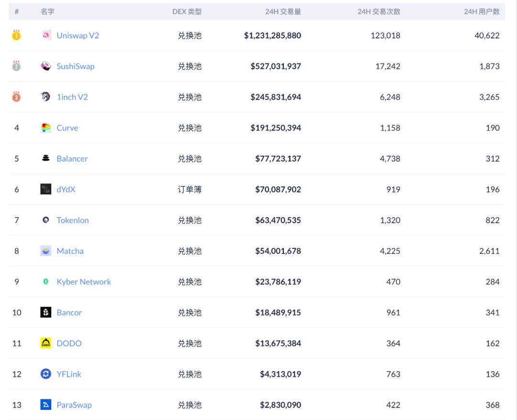Viewport: 517px width, 420px height.
Task: Click the Balancer stacked-stones icon
Action: (x=46, y=159)
